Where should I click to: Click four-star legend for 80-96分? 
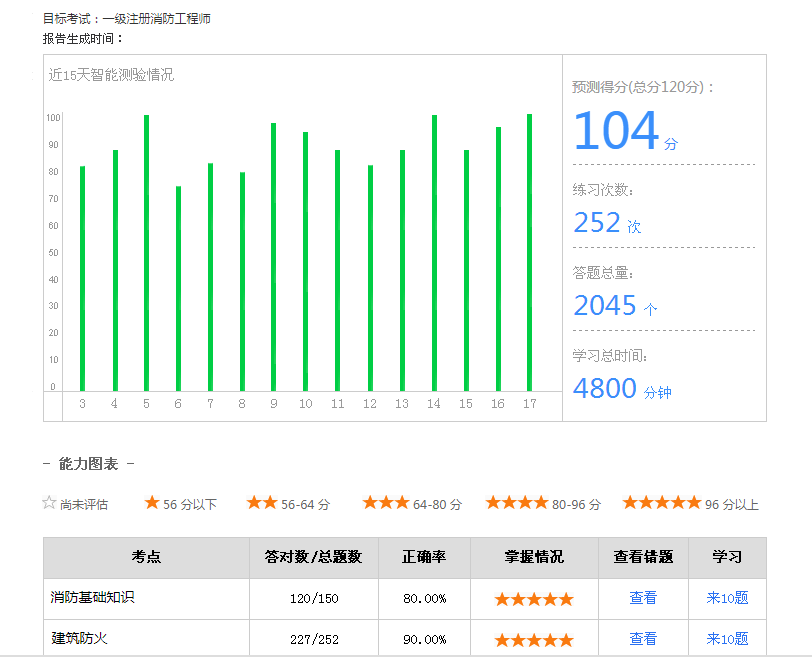(x=517, y=502)
